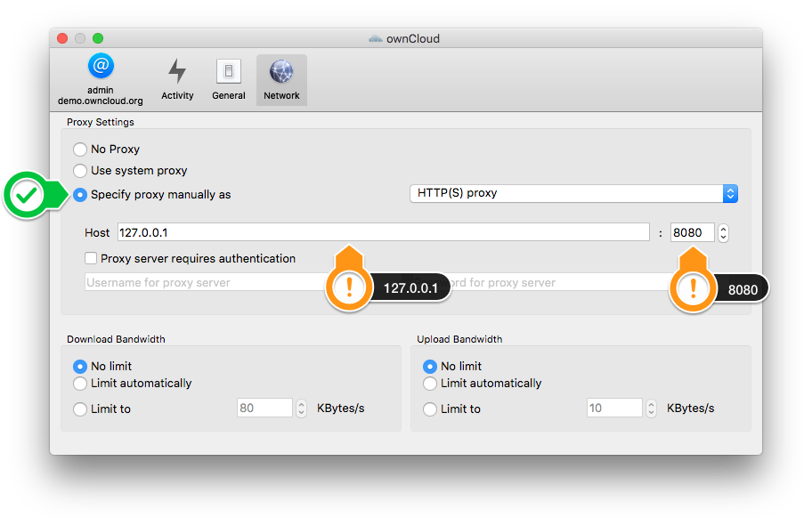Select the Network tab
Screen dimensions: 812x526
(281, 80)
